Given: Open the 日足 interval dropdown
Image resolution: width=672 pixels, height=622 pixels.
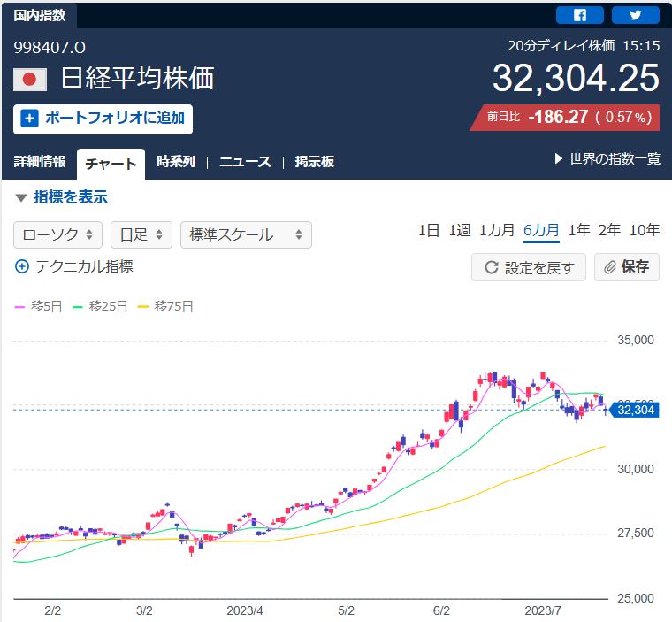Looking at the screenshot, I should [x=141, y=234].
